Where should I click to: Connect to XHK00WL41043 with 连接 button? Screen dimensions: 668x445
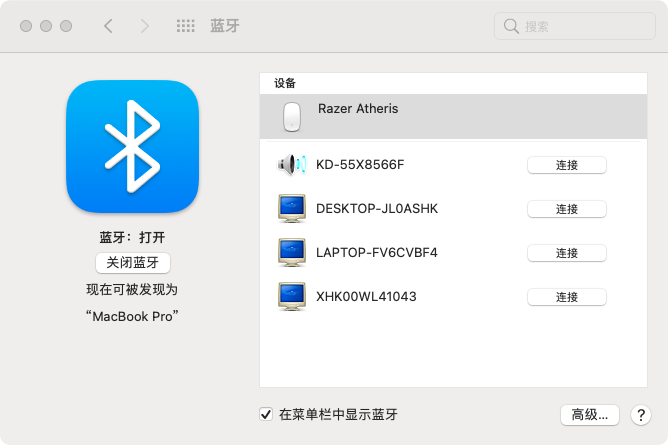pyautogui.click(x=567, y=297)
